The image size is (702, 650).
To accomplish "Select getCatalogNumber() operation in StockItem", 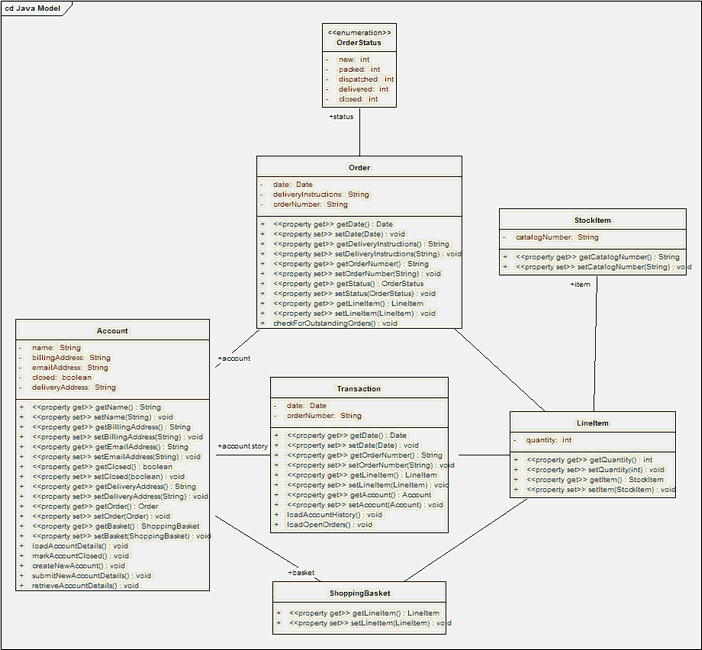I will 597,257.
